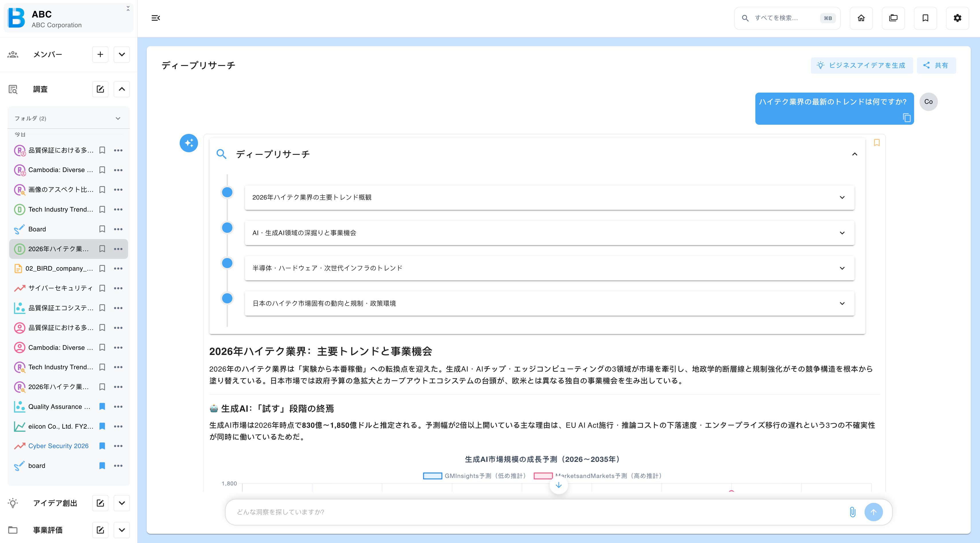Screen dimensions: 980x543
Task: Toggle MarketsandMarkets予測 legend swatch
Action: coord(543,476)
